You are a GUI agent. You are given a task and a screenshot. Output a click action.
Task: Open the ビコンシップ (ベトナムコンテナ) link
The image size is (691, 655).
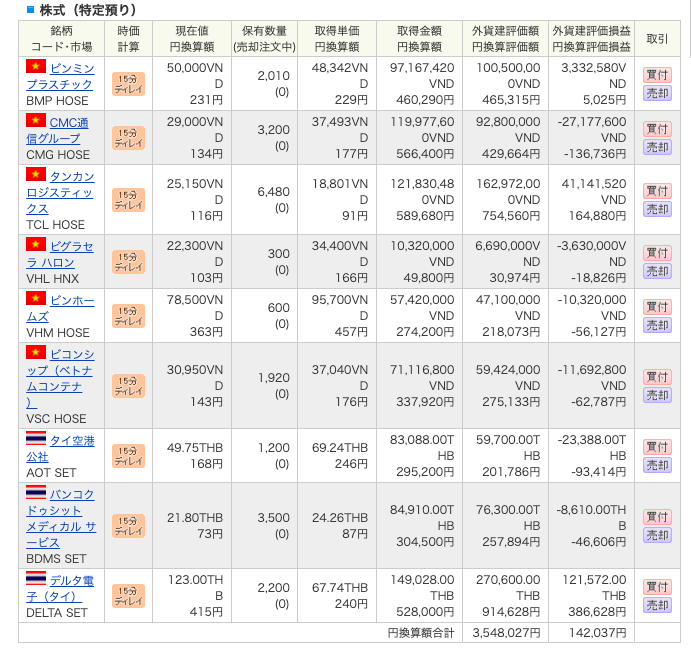[60, 379]
